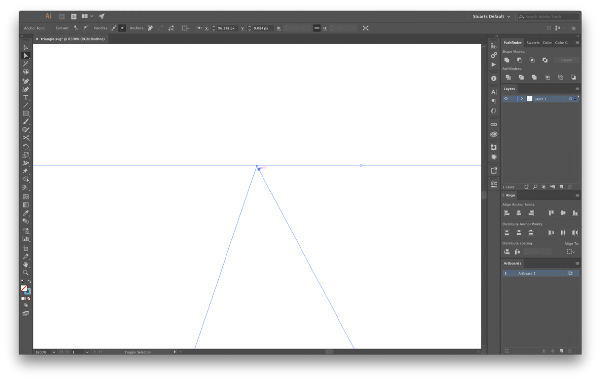The image size is (600, 381).
Task: Click the X coordinate input field
Action: (227, 28)
